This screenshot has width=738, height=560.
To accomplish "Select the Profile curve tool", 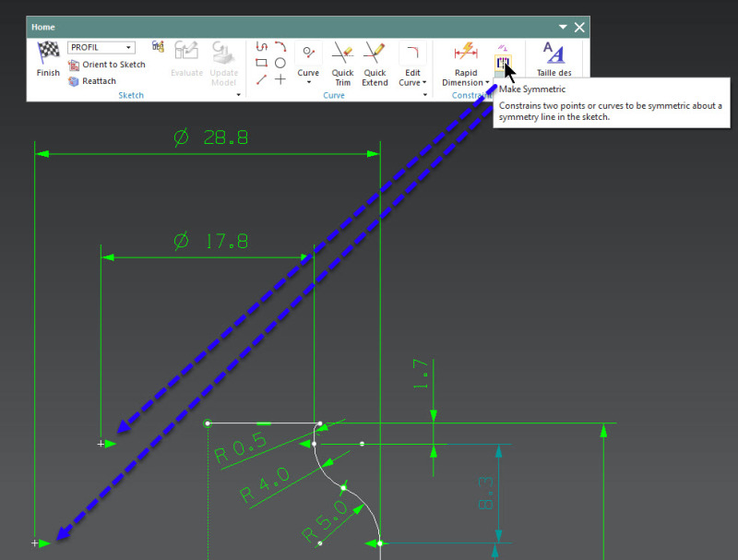I will click(262, 46).
